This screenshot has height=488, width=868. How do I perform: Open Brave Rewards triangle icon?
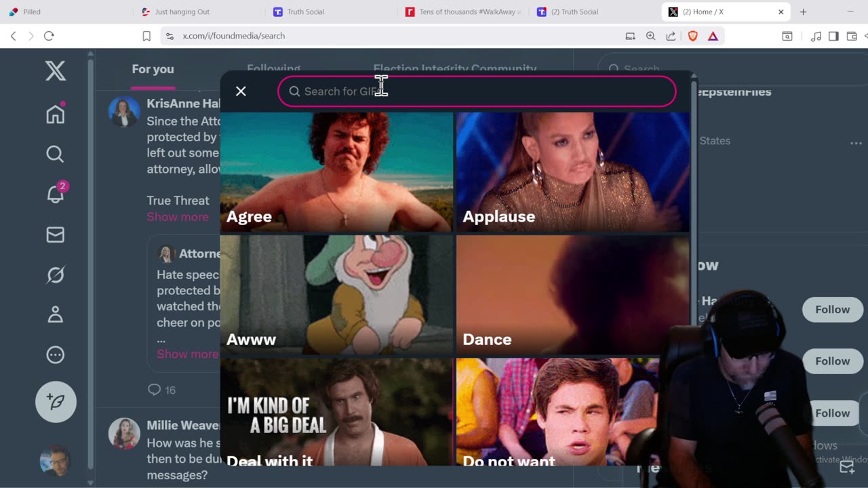click(x=713, y=36)
